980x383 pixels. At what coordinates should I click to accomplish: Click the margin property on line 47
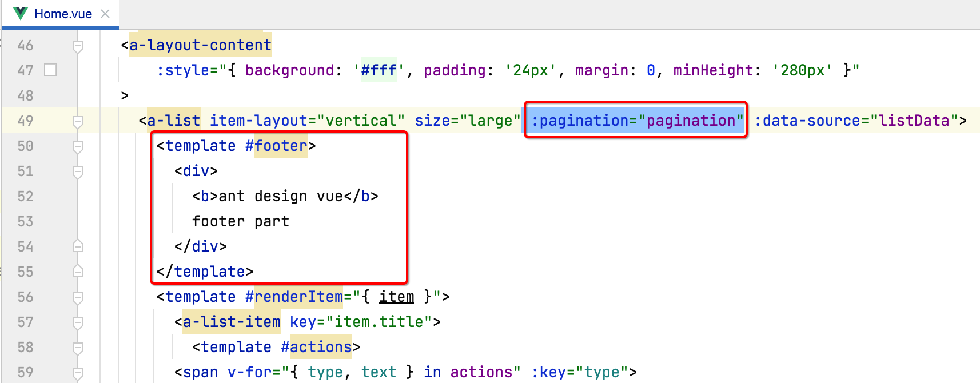[601, 70]
